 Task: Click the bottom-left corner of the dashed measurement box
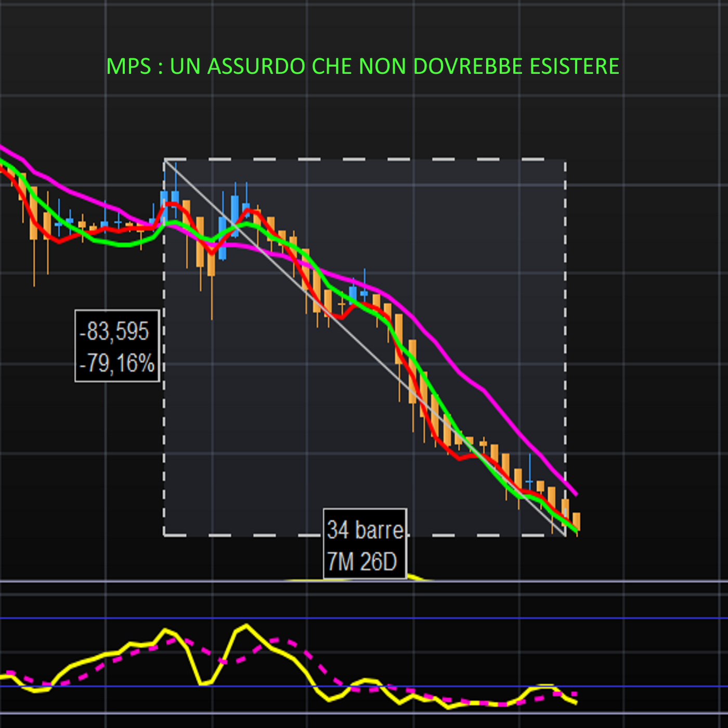point(164,535)
